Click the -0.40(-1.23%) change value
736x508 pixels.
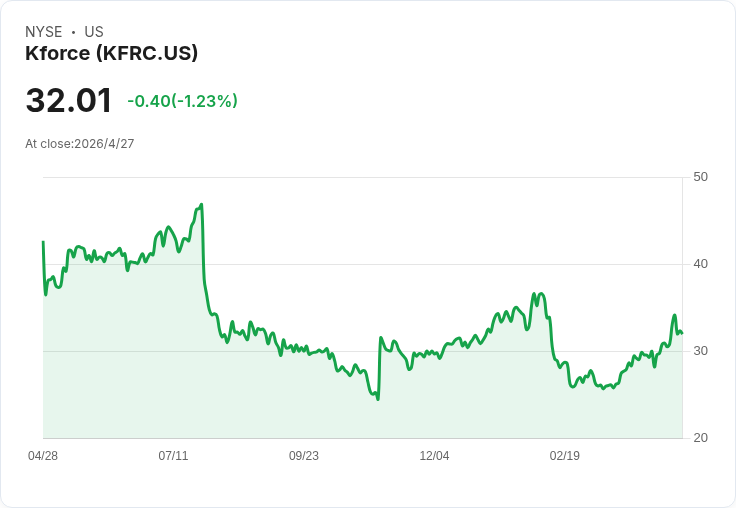pos(182,101)
